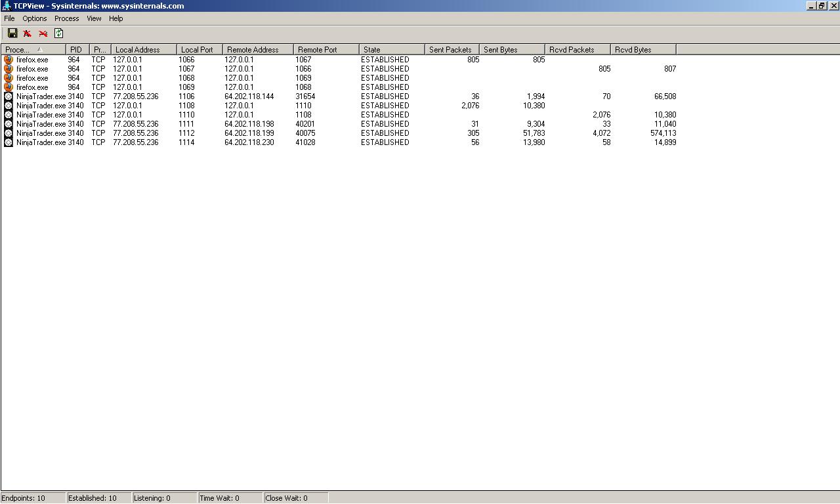Open the File menu
Image resolution: width=840 pixels, height=504 pixels.
[x=9, y=18]
